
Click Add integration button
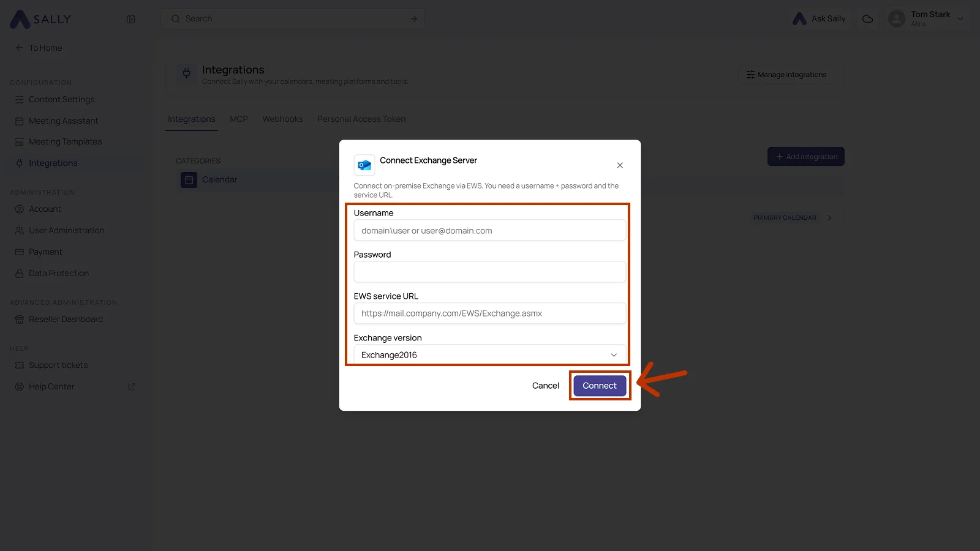point(806,157)
